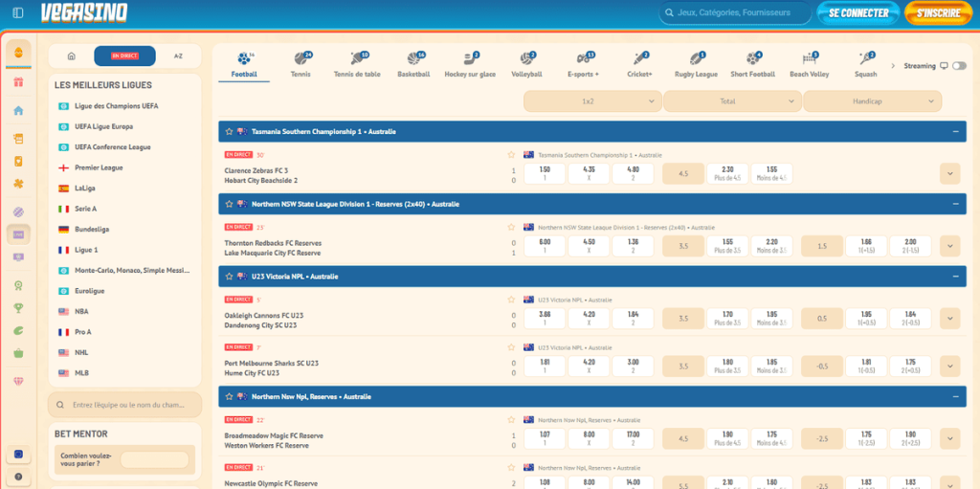Image resolution: width=980 pixels, height=489 pixels.
Task: Expand more markets for Clarence Zebras match
Action: pyautogui.click(x=950, y=174)
